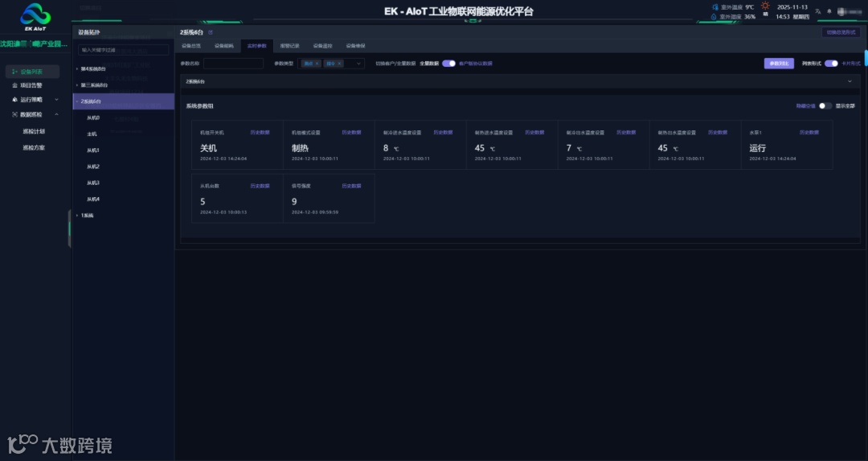The image size is (868, 461).
Task: Open 历史数据 link for 制冷进水温度设置
Action: pyautogui.click(x=443, y=133)
